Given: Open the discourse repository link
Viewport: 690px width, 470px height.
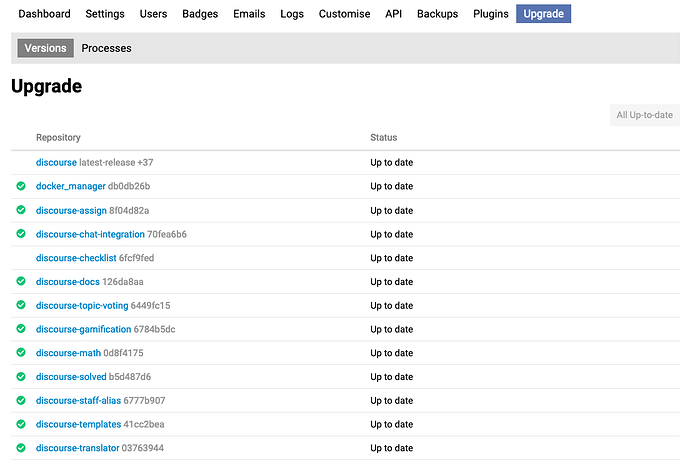Looking at the screenshot, I should click(56, 162).
